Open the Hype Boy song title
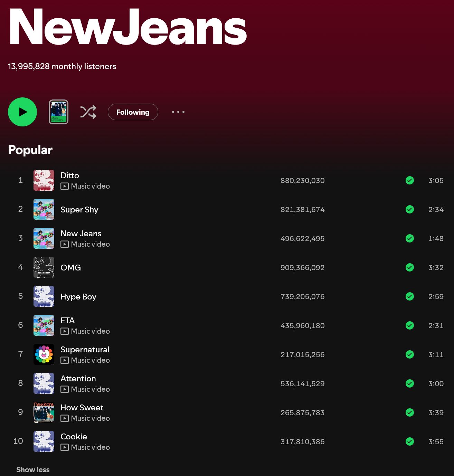 (x=78, y=297)
